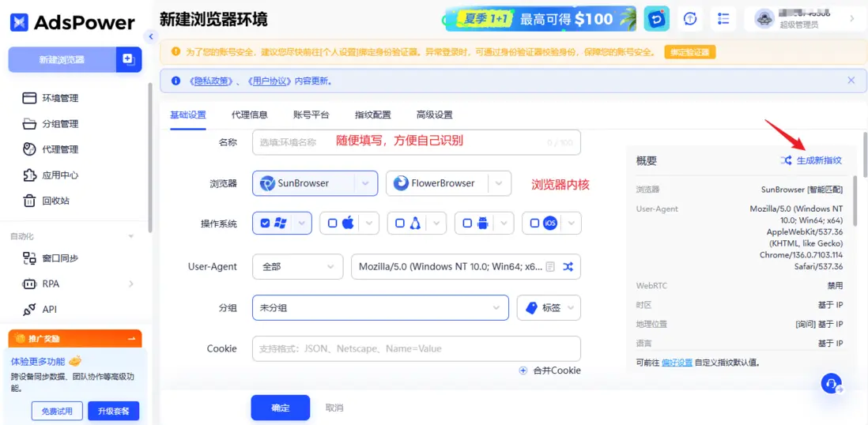This screenshot has width=868, height=425.
Task: Collapse the 自动化 section
Action: [131, 236]
